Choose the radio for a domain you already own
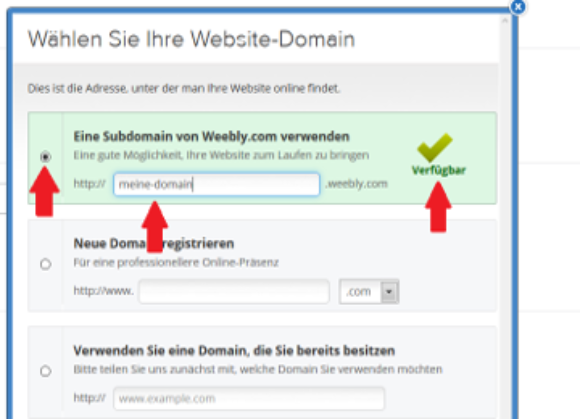Screen dimensions: 580x419 tap(45, 371)
